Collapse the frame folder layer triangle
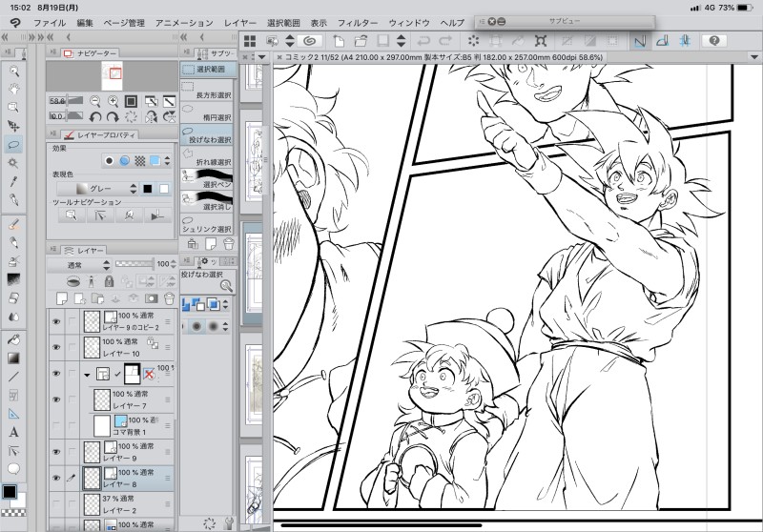The width and height of the screenshot is (763, 532). pos(87,375)
